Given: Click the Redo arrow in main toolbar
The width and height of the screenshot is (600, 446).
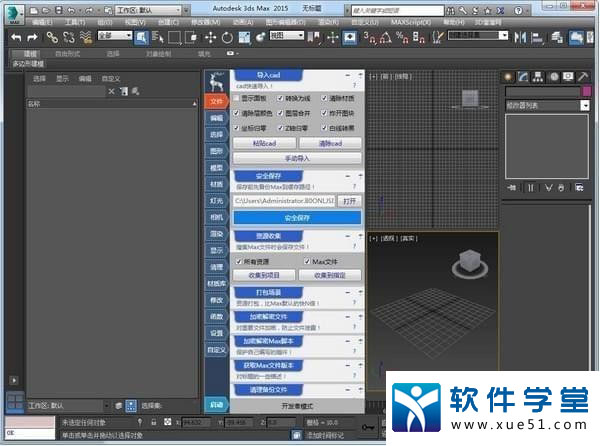Looking at the screenshot, I should click(x=33, y=37).
